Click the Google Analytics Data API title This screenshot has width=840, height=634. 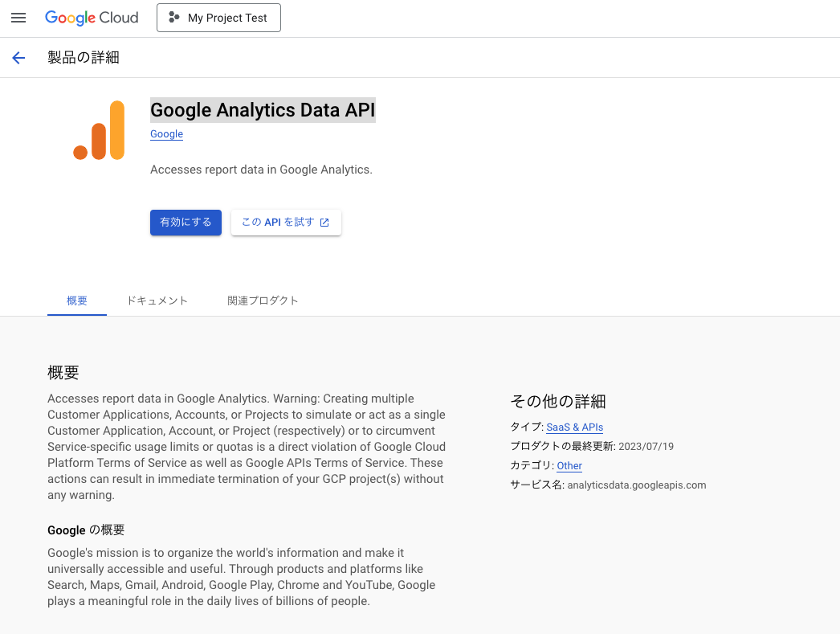click(x=263, y=110)
